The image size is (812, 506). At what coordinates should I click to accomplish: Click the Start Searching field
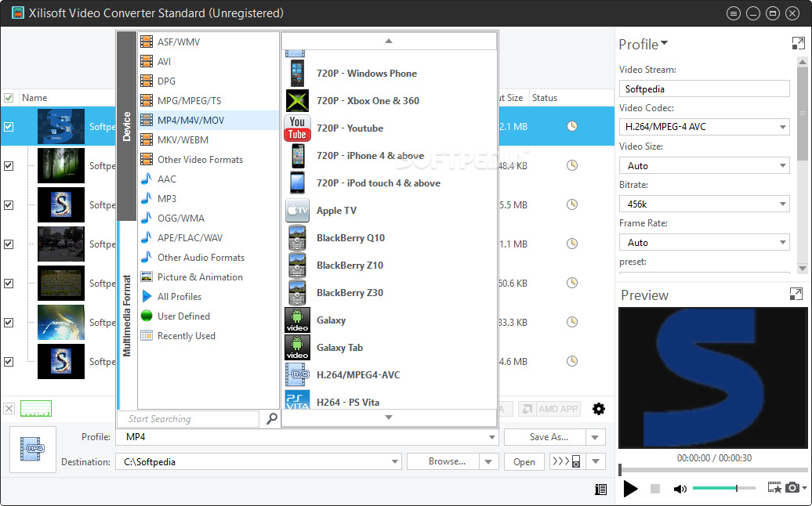(188, 418)
